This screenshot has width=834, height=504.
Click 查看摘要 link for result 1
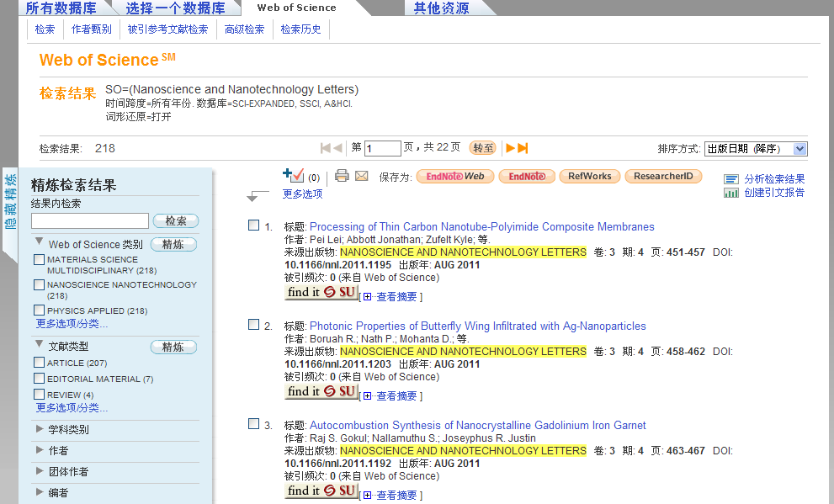coord(396,297)
